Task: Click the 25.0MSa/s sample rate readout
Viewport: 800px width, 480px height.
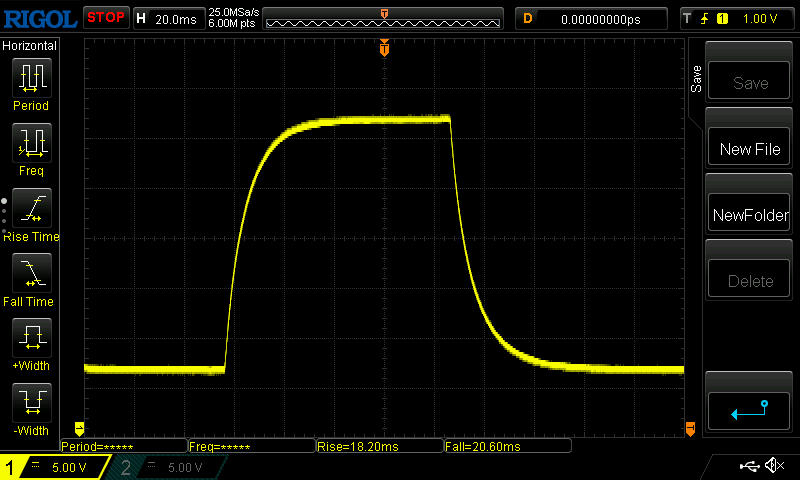Action: click(234, 12)
